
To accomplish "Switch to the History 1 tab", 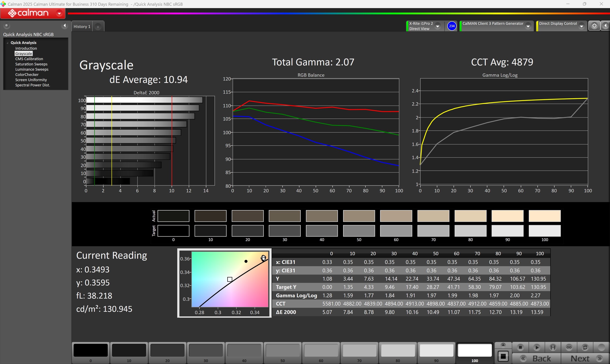I will pyautogui.click(x=82, y=26).
